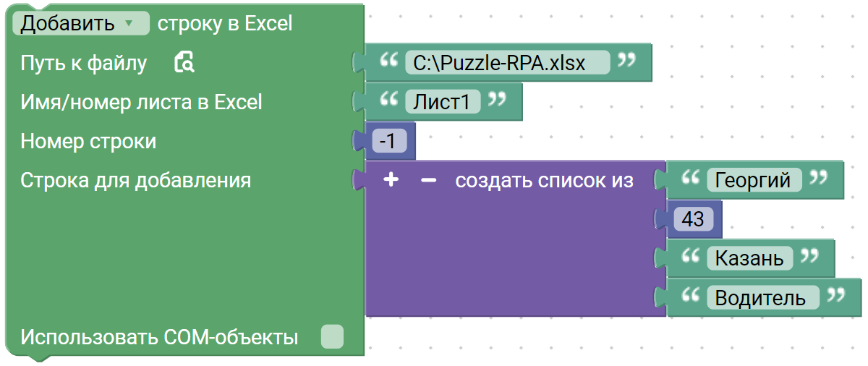The height and width of the screenshot is (366, 868).
Task: Edit the Водитель text field
Action: (762, 297)
